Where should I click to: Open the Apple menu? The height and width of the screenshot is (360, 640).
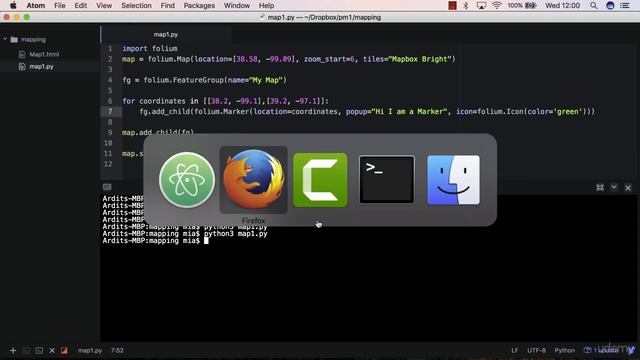click(13, 5)
